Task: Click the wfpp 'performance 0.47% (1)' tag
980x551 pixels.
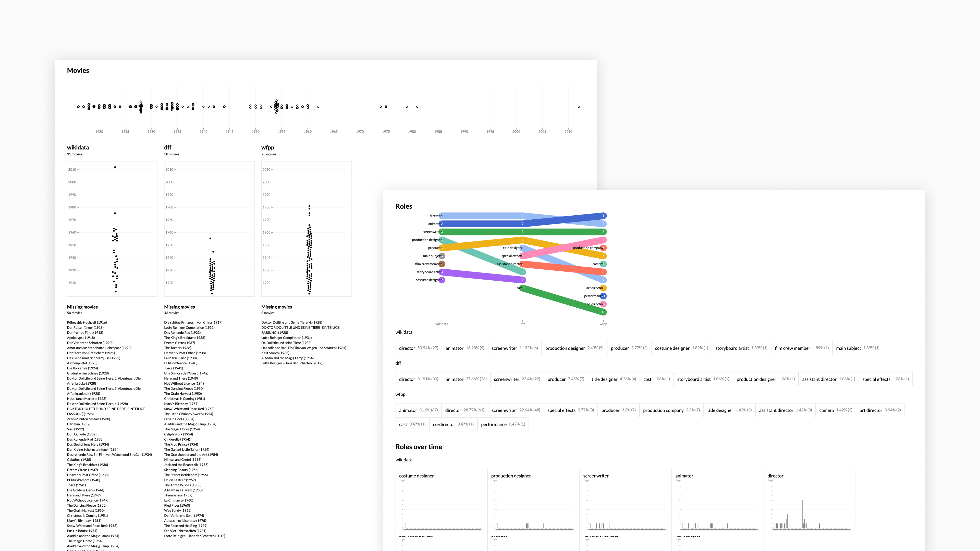Action: (x=503, y=424)
